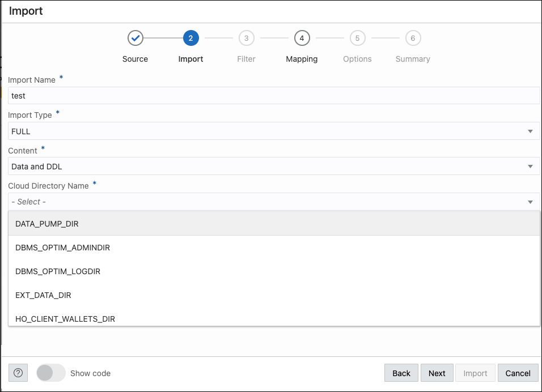This screenshot has height=392, width=542.
Task: Click the FULL value in Import Type
Action: (21, 131)
